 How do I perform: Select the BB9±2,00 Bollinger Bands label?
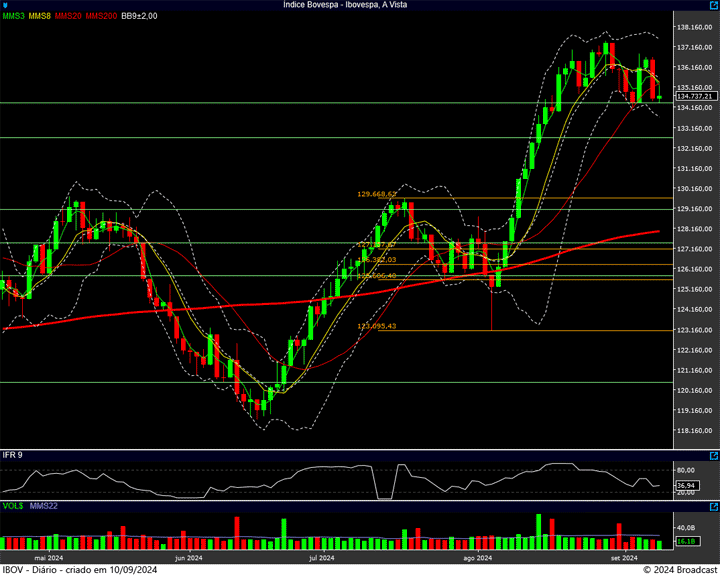[139, 16]
